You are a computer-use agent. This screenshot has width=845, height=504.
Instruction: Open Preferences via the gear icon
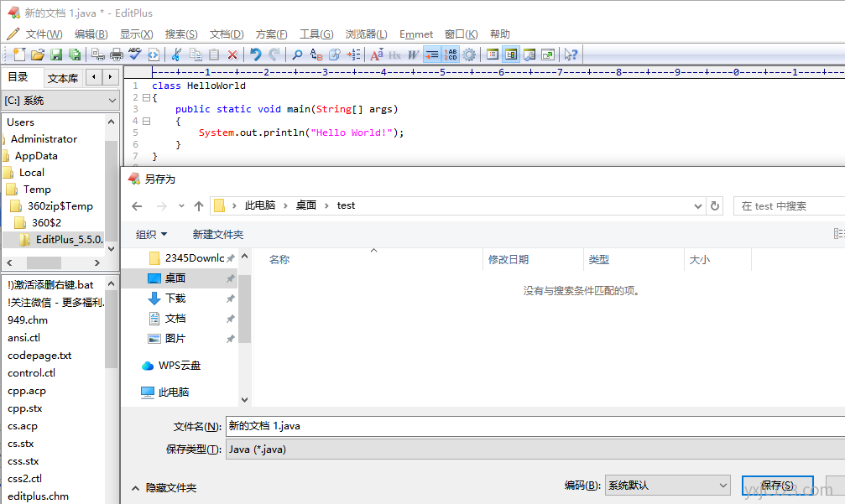click(x=469, y=55)
